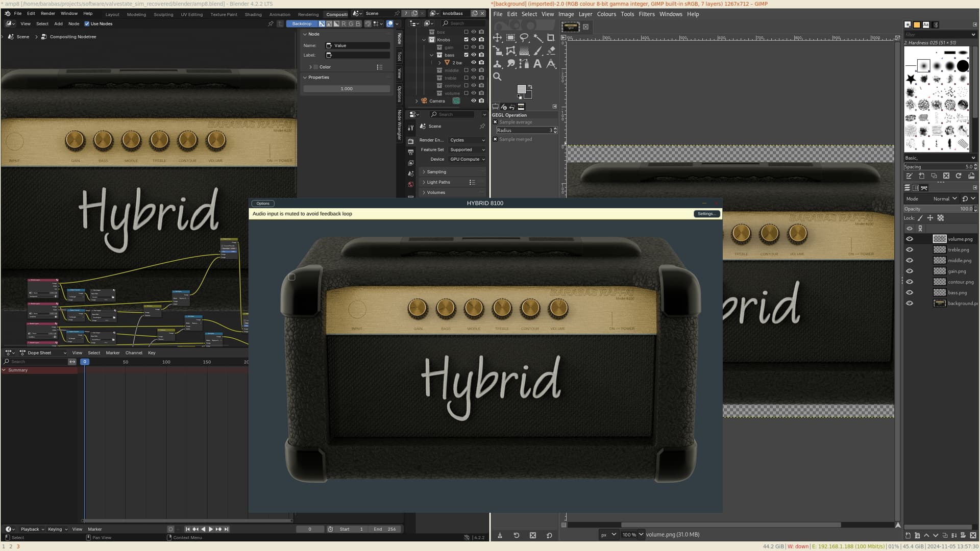Select the Crop tool in GIMP
The image size is (980, 551).
click(x=551, y=38)
